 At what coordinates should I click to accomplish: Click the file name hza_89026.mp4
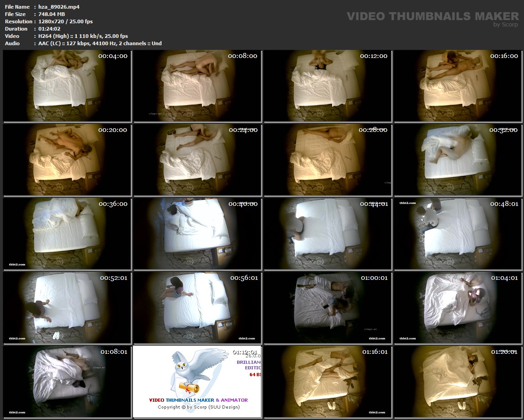click(x=59, y=7)
